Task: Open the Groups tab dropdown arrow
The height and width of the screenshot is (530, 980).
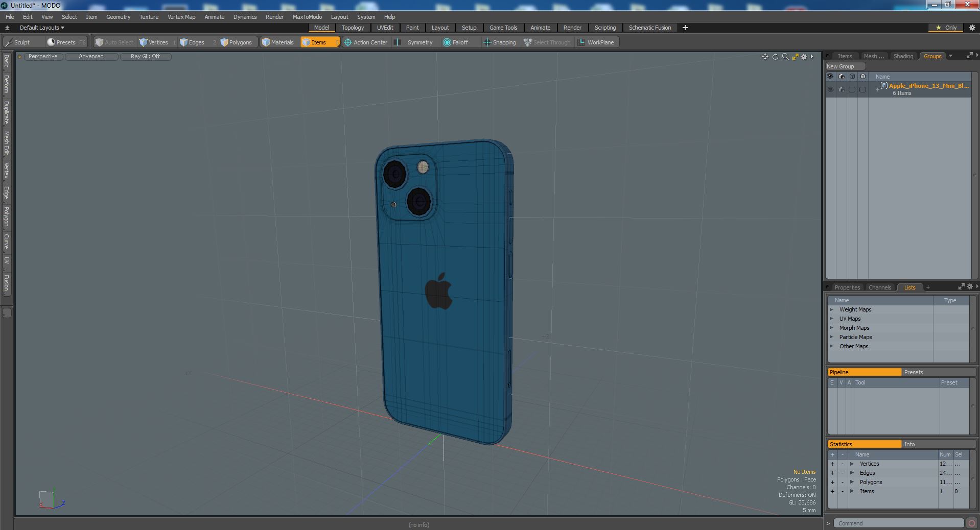Action: click(x=950, y=56)
